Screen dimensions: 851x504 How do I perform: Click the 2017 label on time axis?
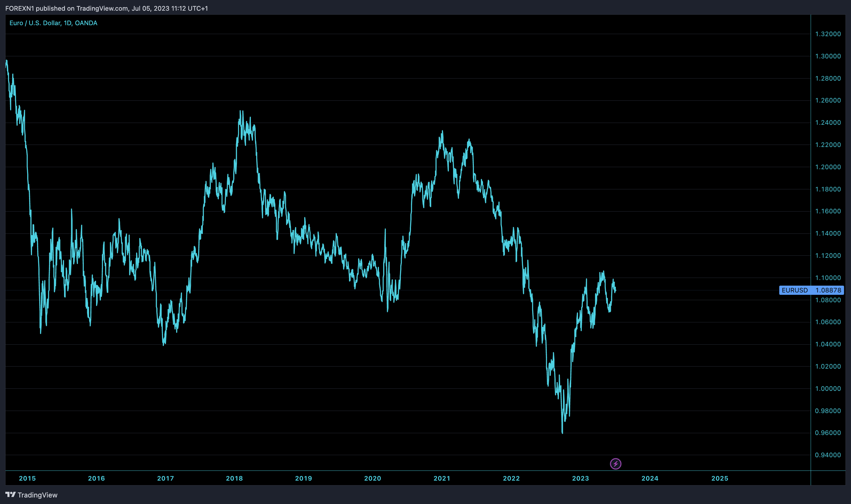[165, 478]
